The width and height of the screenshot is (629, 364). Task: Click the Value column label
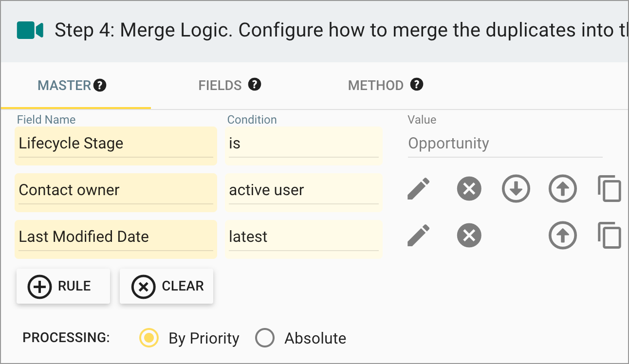pos(422,120)
